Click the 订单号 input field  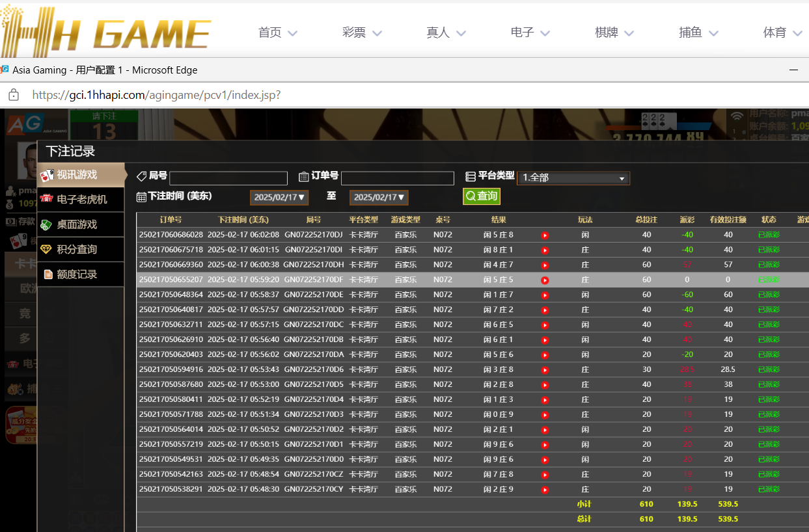point(397,178)
